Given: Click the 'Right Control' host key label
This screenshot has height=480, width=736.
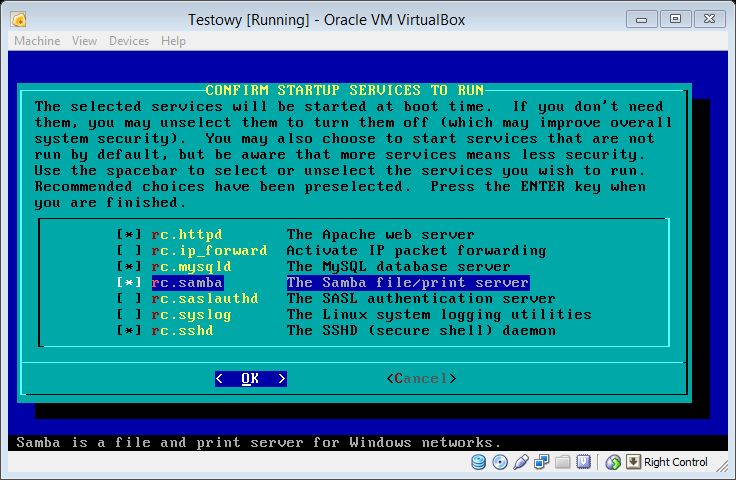Looking at the screenshot, I should tap(675, 462).
